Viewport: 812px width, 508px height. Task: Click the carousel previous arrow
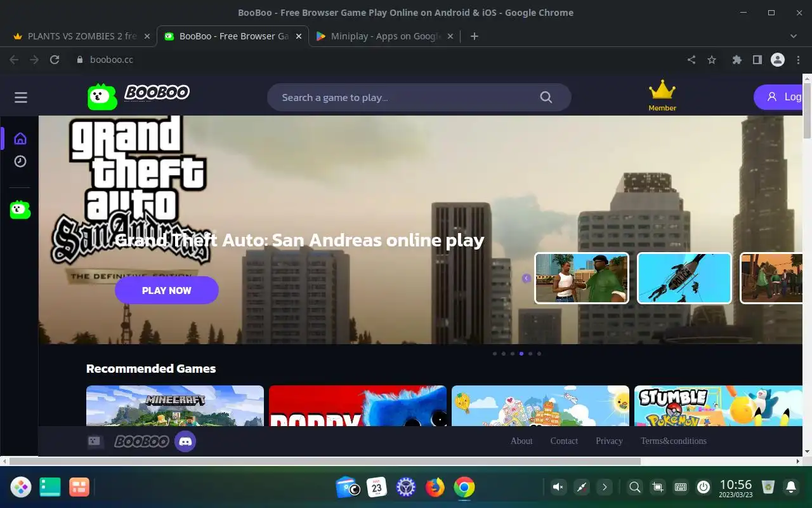[526, 278]
